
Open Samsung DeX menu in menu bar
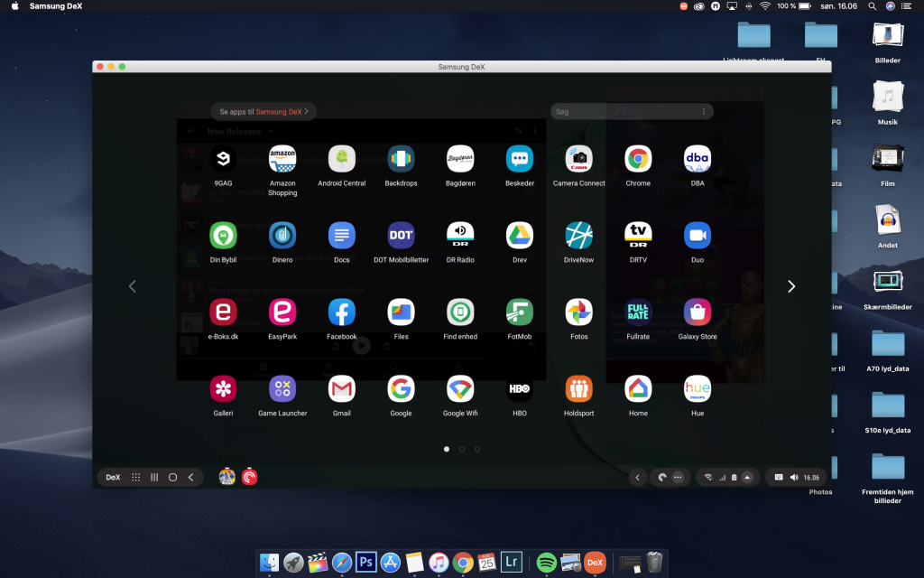tap(56, 6)
